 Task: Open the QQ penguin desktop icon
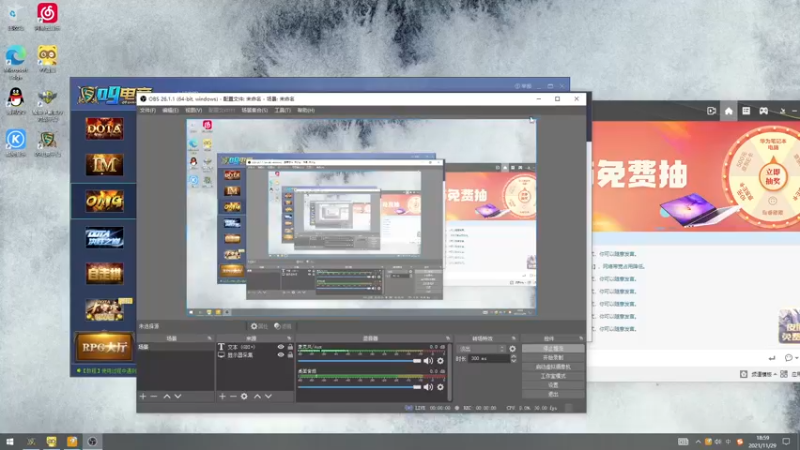16,101
